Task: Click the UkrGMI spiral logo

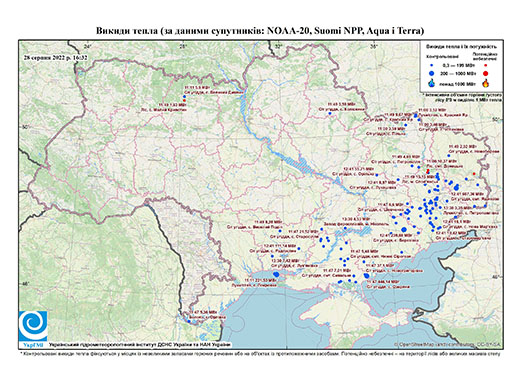Action: tap(33, 326)
